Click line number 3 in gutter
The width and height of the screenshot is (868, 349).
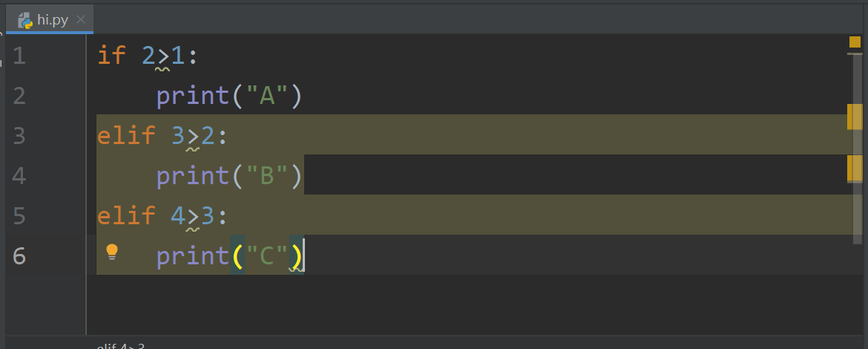click(19, 136)
